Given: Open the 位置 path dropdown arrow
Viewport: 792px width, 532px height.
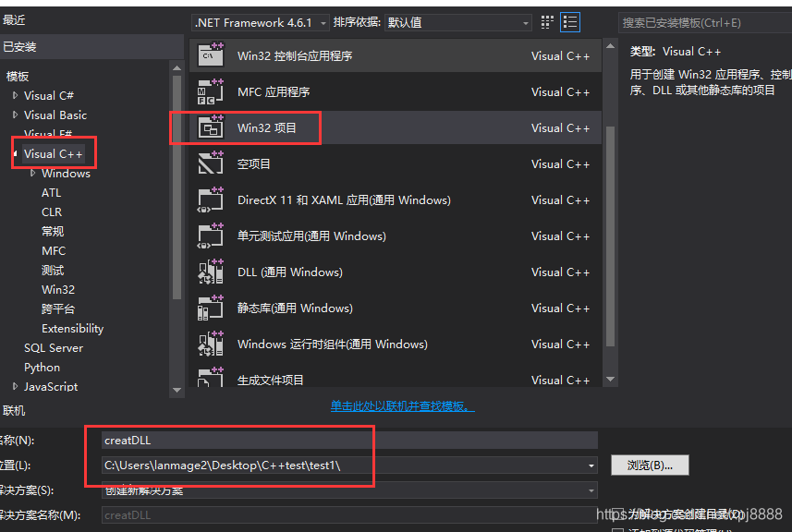Looking at the screenshot, I should click(x=591, y=465).
